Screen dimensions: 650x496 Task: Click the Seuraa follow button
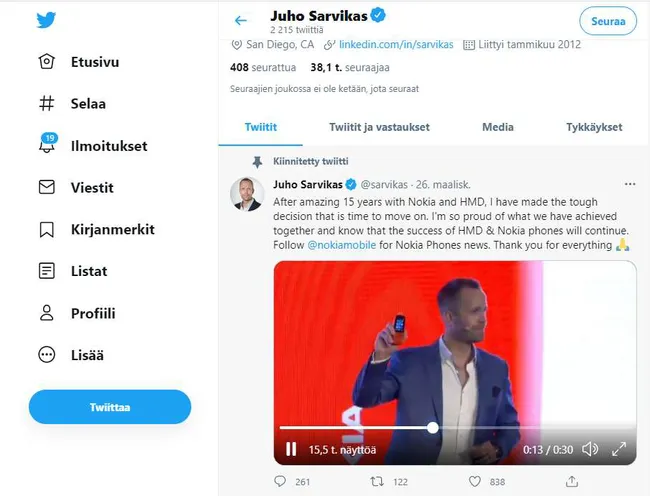[x=608, y=20]
